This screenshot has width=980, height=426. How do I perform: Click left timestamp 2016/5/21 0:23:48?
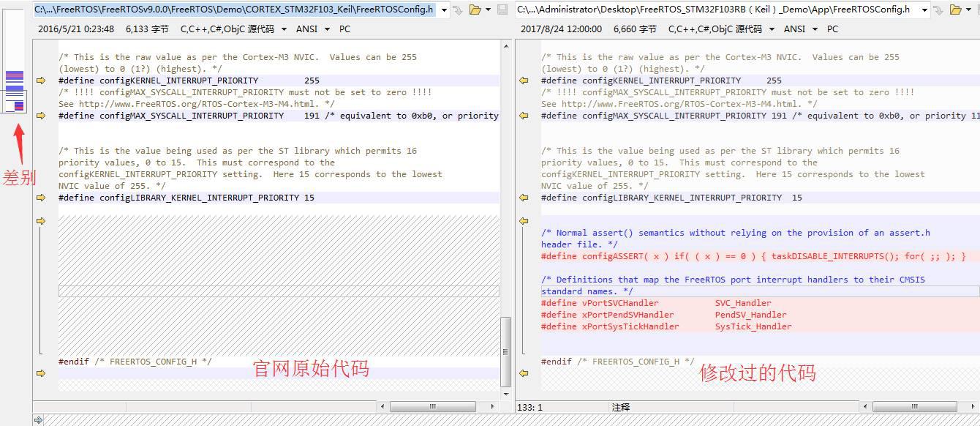click(x=76, y=29)
